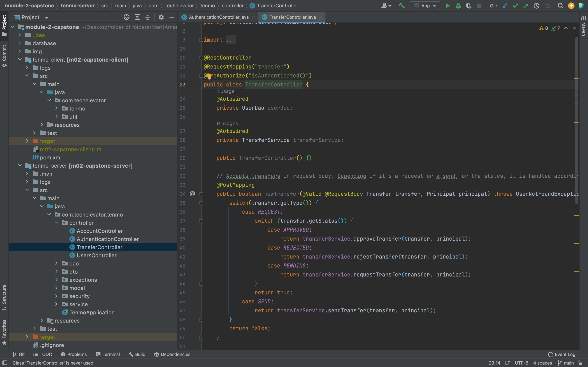The height and width of the screenshot is (367, 588).
Task: Open the Event Log
Action: (561, 354)
